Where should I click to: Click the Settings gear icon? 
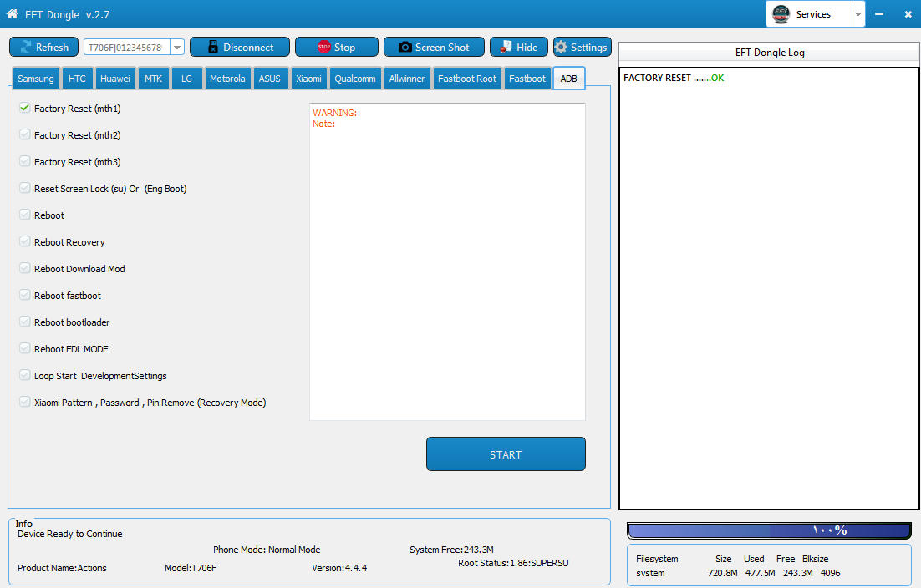pos(561,47)
